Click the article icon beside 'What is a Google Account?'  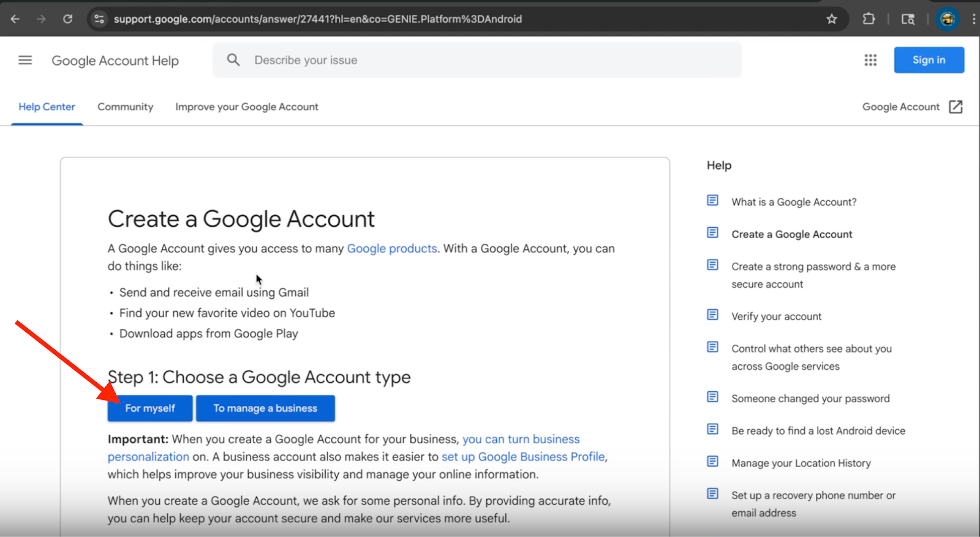(712, 200)
